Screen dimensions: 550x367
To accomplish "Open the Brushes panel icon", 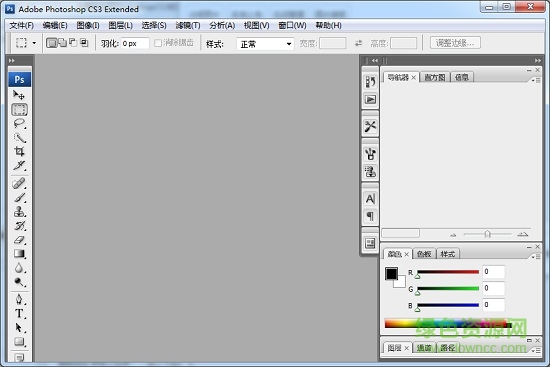I will pos(370,154).
